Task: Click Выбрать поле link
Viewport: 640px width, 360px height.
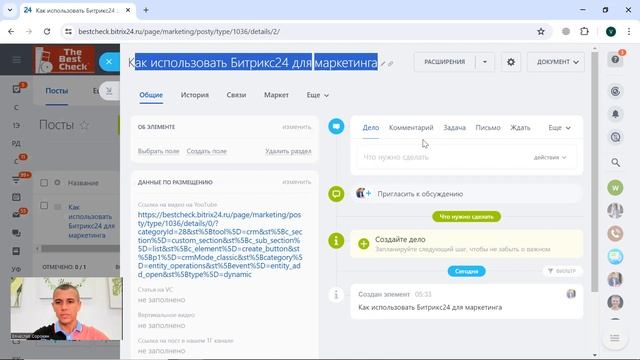Action: (158, 151)
